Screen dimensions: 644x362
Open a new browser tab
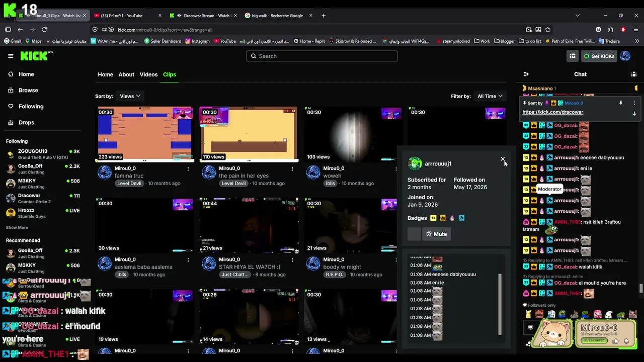pyautogui.click(x=323, y=16)
